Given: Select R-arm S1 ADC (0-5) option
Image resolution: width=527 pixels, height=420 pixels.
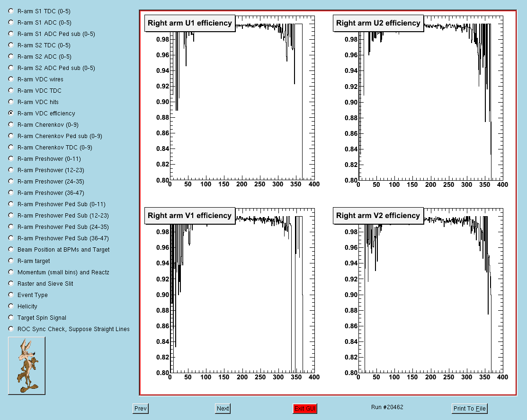Looking at the screenshot, I should 11,23.
